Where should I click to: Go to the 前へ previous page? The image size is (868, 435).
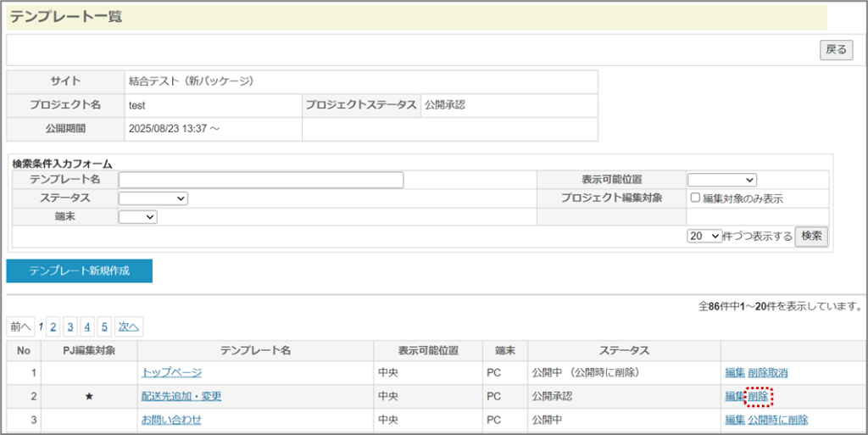(21, 326)
